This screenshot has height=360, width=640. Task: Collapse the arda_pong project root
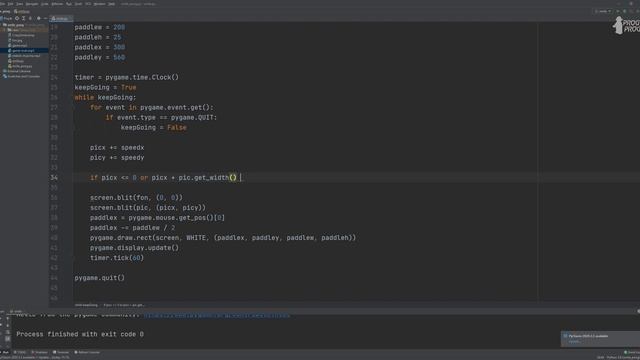click(x=1, y=25)
